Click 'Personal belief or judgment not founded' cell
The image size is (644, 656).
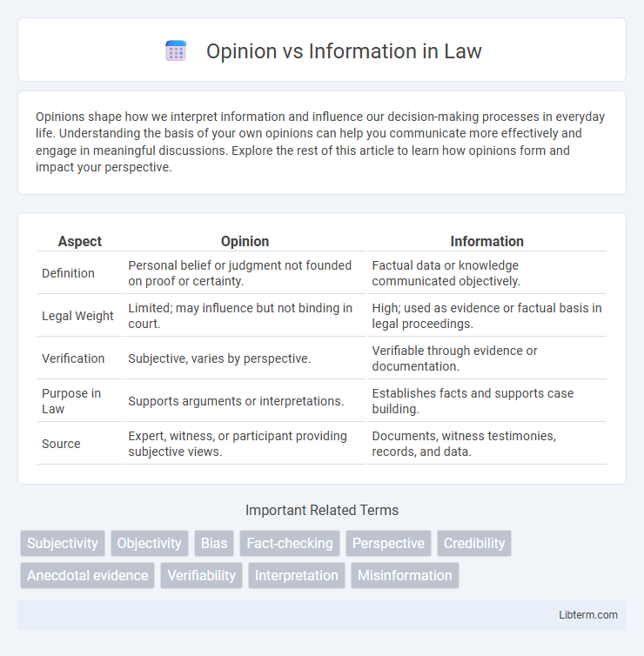point(245,273)
